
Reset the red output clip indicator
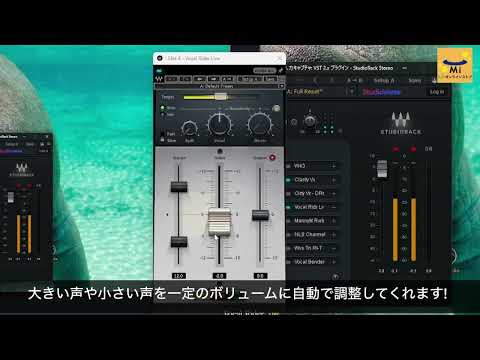click(272, 158)
